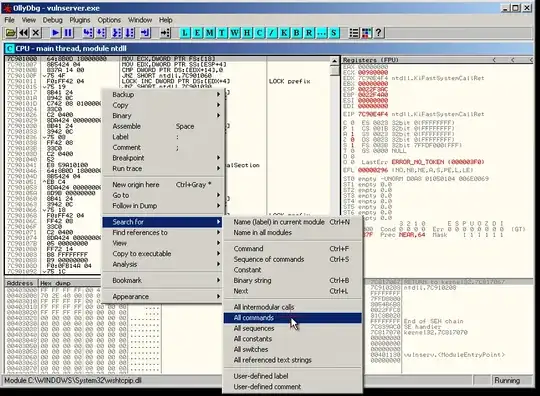
Task: Expand Follow in Dump submenu
Action: point(164,206)
